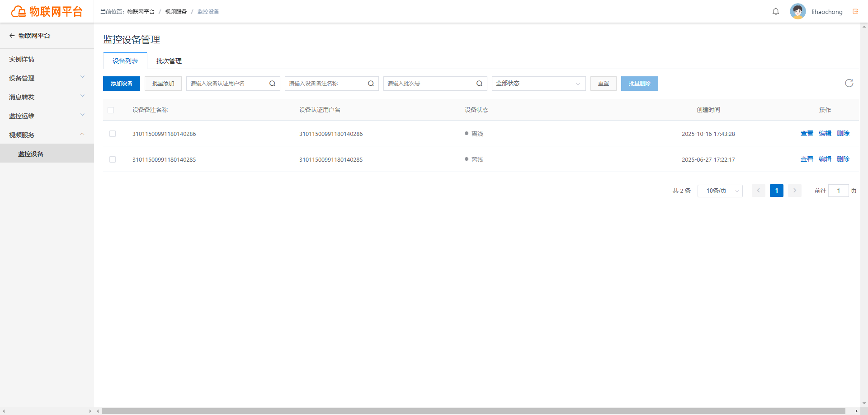This screenshot has width=868, height=415.
Task: Go back using arrow beside 物联网平台
Action: pos(12,36)
